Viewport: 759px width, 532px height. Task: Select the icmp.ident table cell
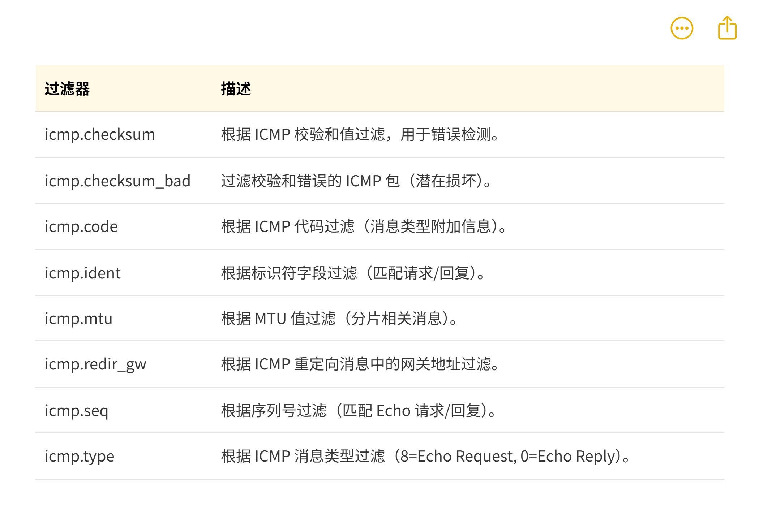(83, 273)
